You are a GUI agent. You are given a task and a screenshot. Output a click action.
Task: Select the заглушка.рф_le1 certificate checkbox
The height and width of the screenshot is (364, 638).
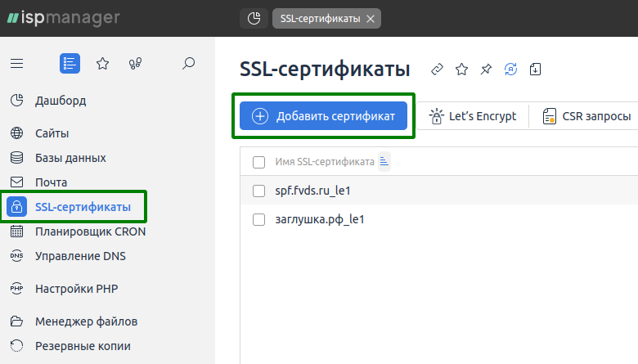tap(259, 219)
